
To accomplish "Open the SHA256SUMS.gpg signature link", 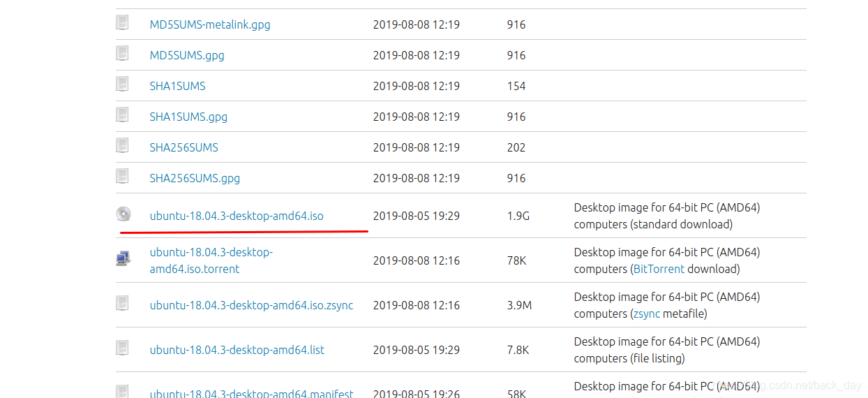I will [x=195, y=178].
